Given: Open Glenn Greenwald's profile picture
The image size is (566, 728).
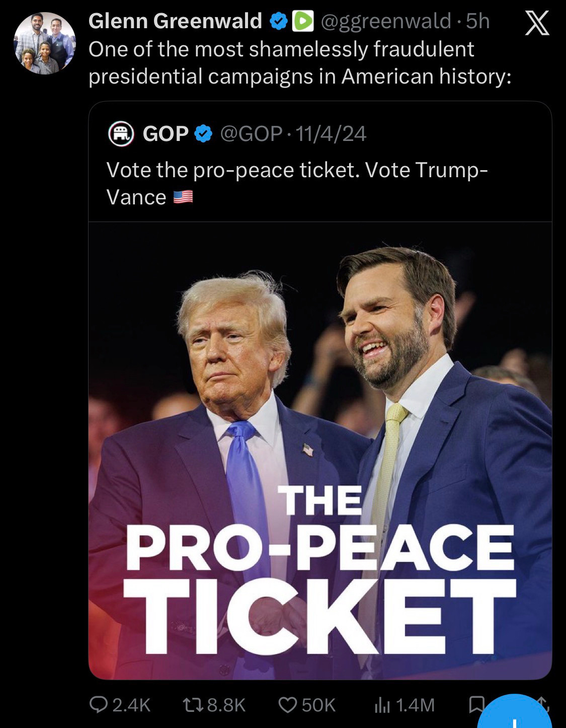Looking at the screenshot, I should click(44, 43).
